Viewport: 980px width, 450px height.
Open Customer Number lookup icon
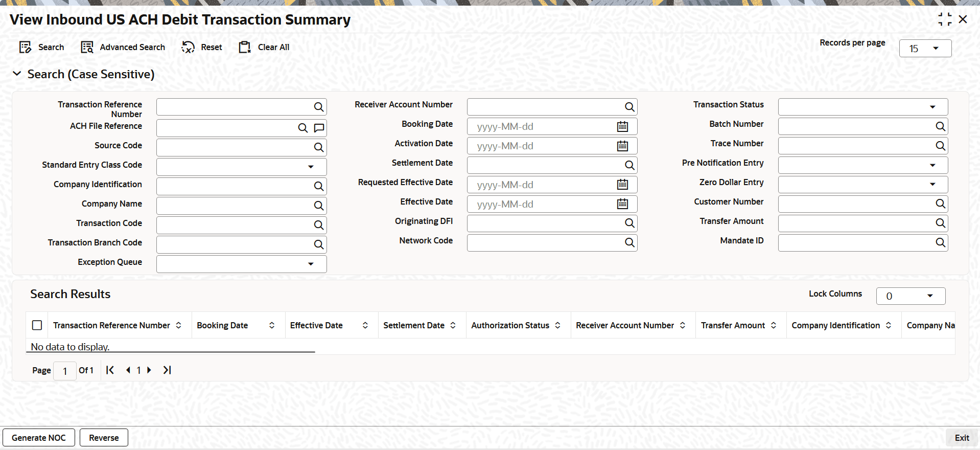tap(940, 204)
